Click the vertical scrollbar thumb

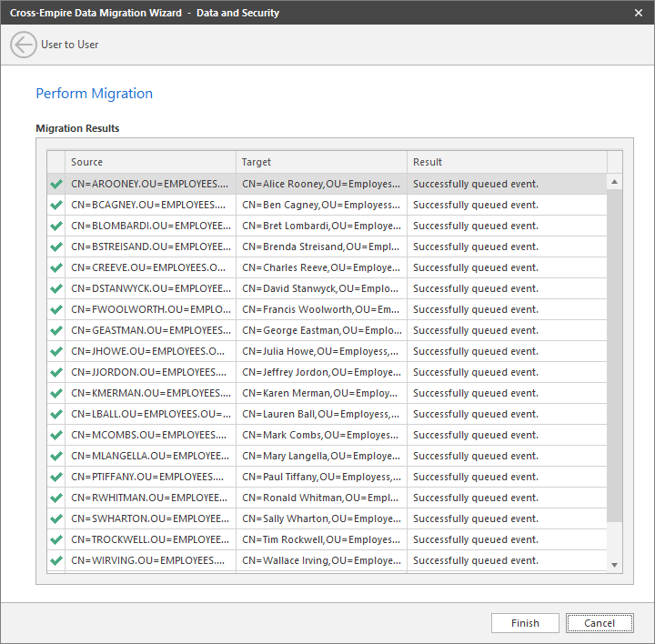click(615, 355)
